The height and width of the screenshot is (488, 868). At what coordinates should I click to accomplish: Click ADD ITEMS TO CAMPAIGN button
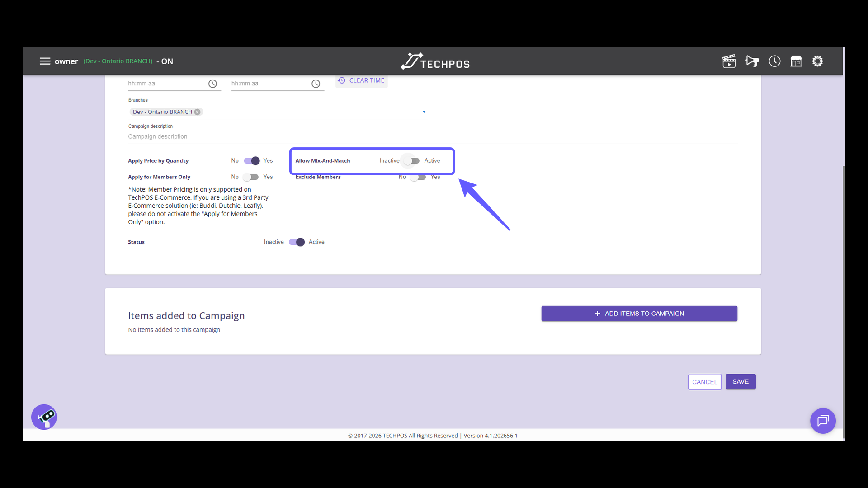[x=639, y=314]
